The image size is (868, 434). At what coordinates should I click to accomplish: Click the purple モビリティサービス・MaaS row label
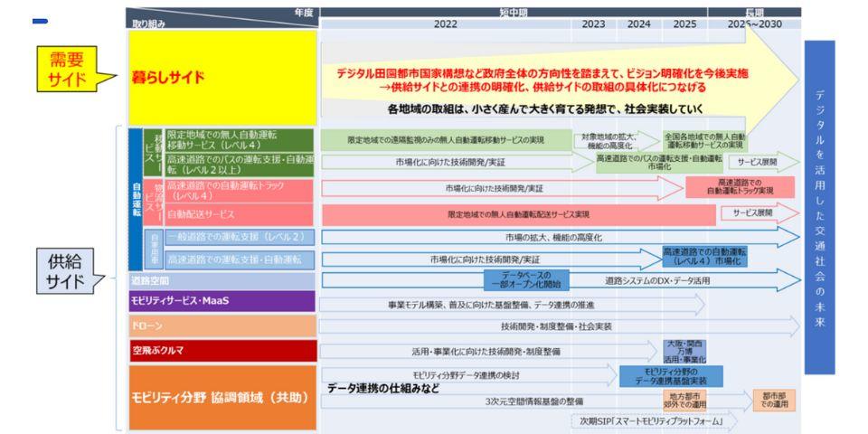[222, 301]
